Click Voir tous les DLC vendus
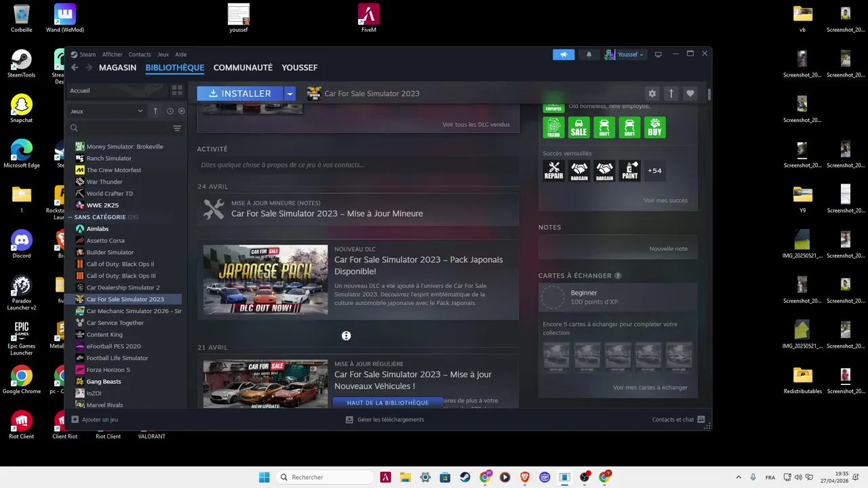Screen dimensions: 868x488 pos(476,125)
